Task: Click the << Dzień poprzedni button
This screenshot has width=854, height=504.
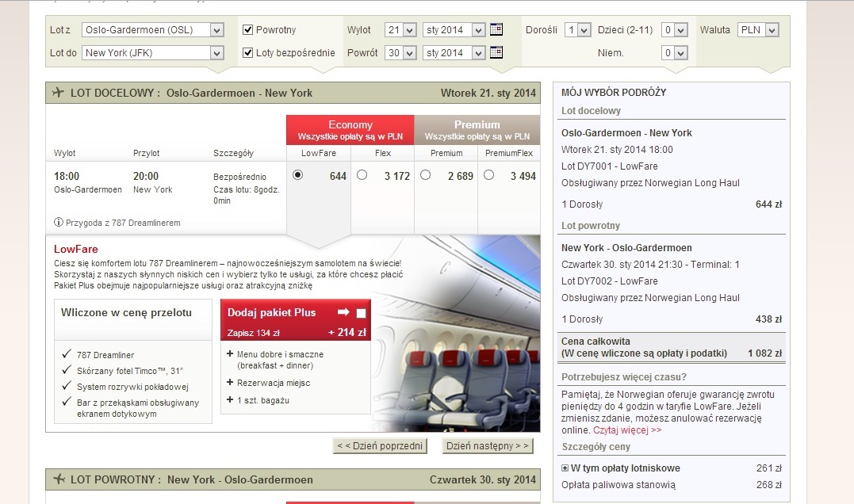Action: (380, 446)
